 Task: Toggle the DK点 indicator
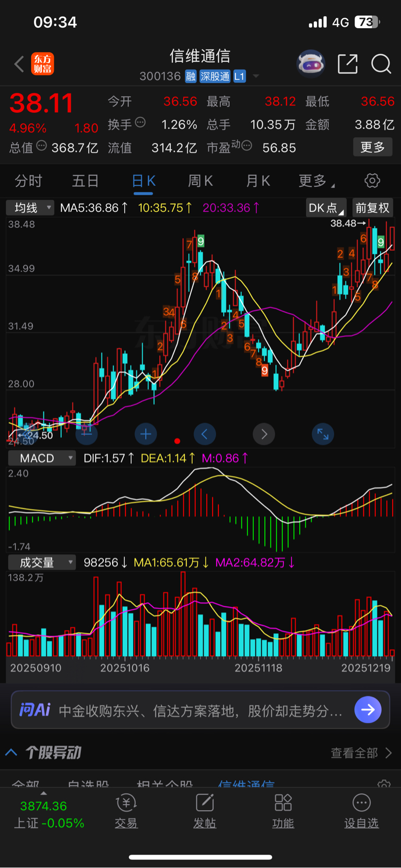click(x=326, y=208)
